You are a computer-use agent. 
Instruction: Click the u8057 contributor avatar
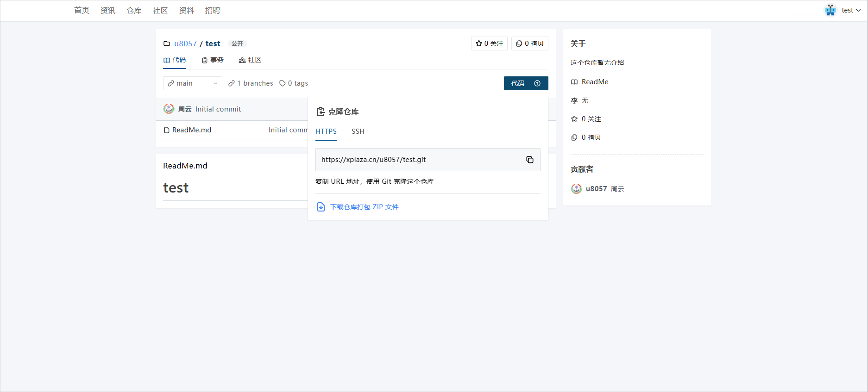(x=576, y=189)
